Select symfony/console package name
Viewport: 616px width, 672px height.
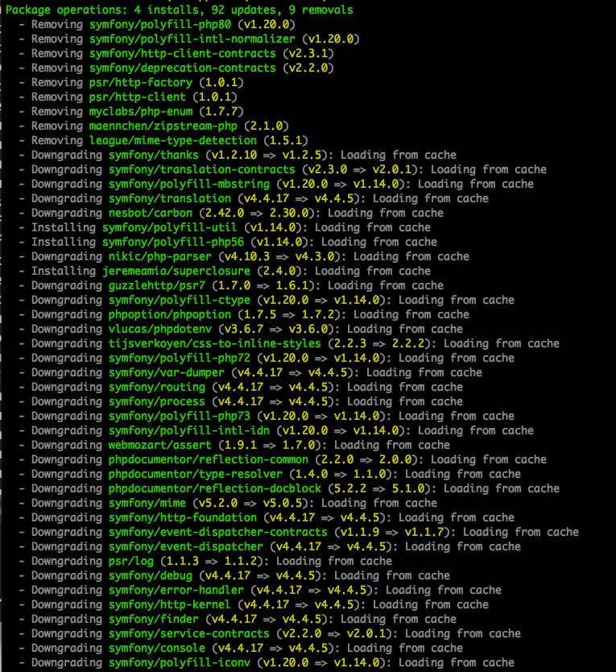[157, 648]
